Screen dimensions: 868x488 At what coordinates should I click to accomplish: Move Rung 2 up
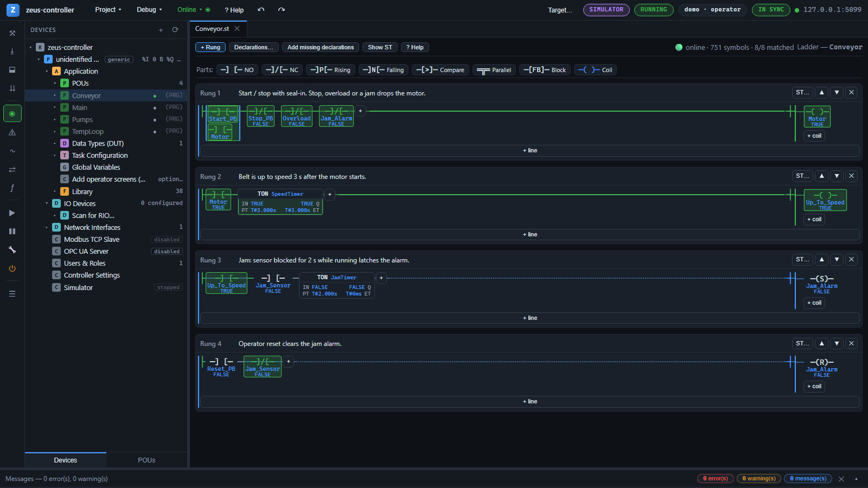822,176
